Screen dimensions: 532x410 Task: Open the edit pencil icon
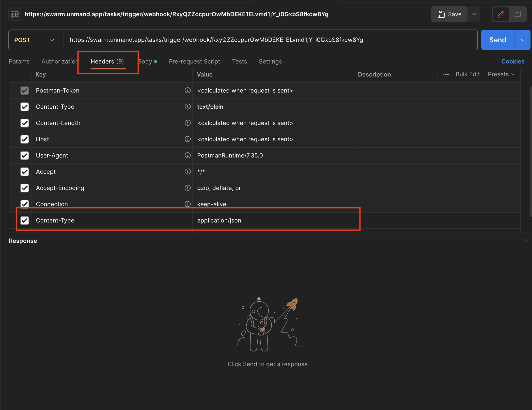[x=501, y=14]
